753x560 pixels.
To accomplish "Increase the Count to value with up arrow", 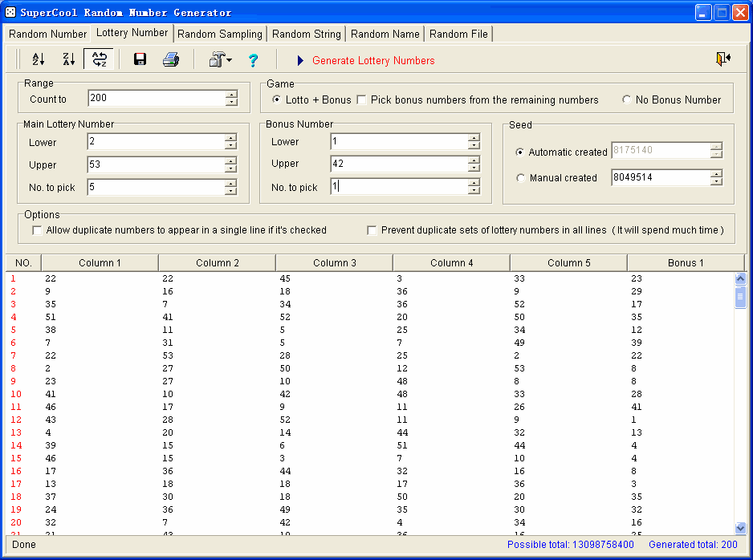I will [x=231, y=94].
